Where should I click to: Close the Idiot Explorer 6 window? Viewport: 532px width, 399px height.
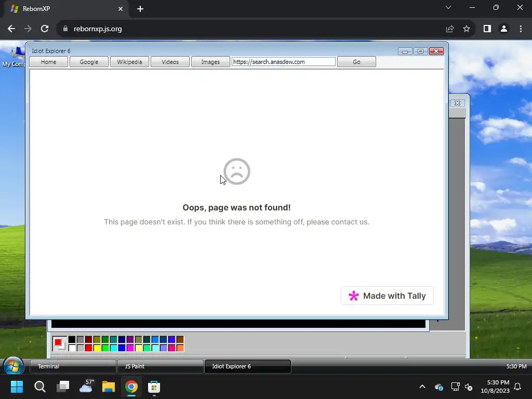click(x=436, y=51)
